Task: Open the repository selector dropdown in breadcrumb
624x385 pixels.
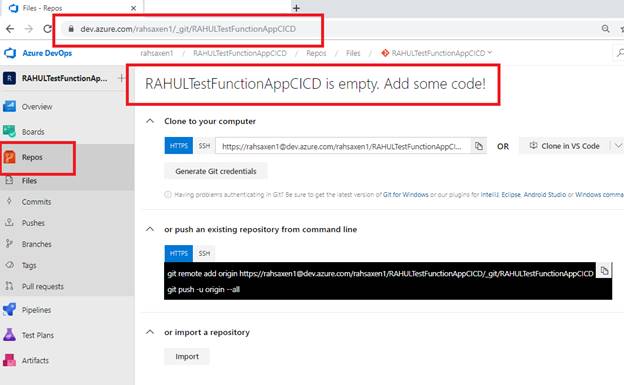Action: click(437, 53)
